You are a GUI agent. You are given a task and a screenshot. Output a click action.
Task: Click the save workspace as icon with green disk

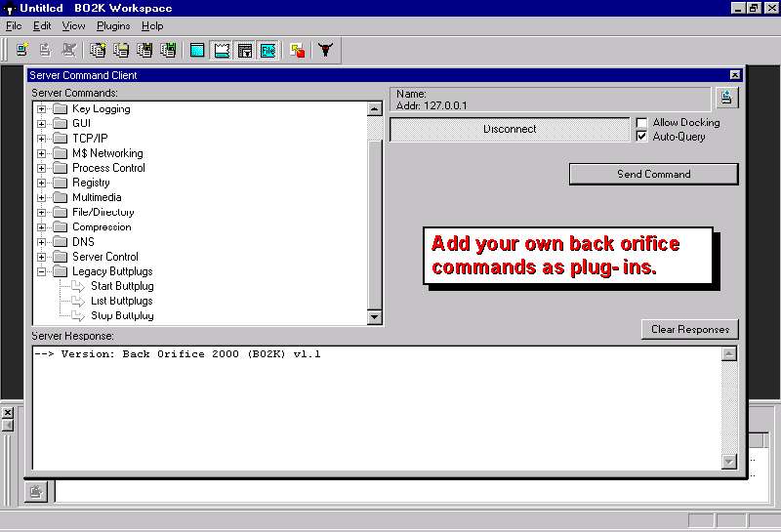tap(168, 50)
